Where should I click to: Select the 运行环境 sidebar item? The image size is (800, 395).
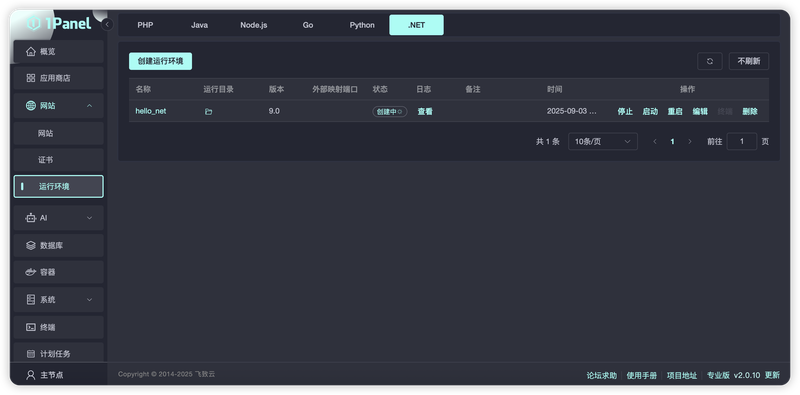59,186
